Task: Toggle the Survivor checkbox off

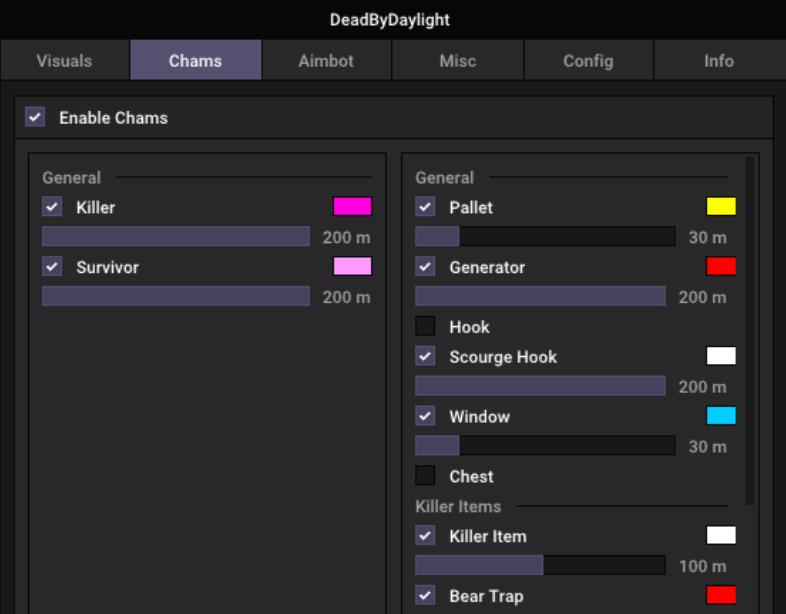Action: tap(52, 267)
